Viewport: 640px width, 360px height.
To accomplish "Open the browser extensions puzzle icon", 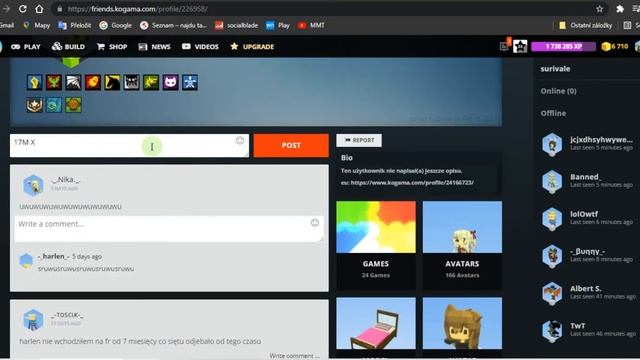I will (x=620, y=9).
